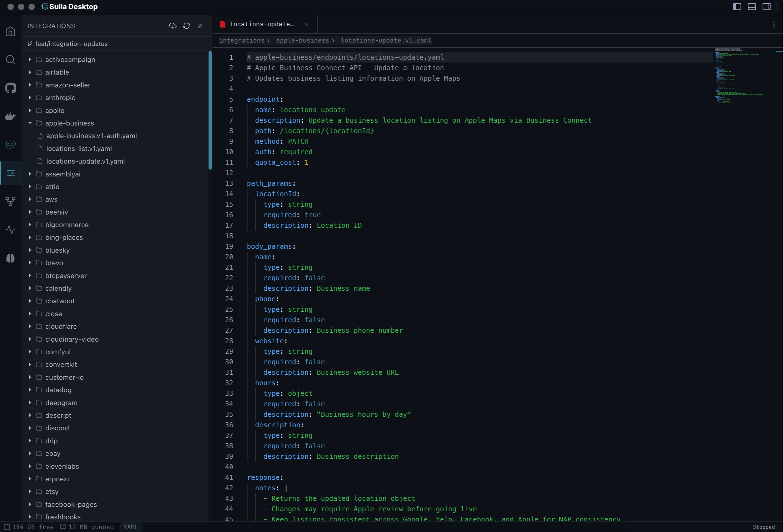The width and height of the screenshot is (783, 532).
Task: Collapse the apple-business folder
Action: pos(29,123)
